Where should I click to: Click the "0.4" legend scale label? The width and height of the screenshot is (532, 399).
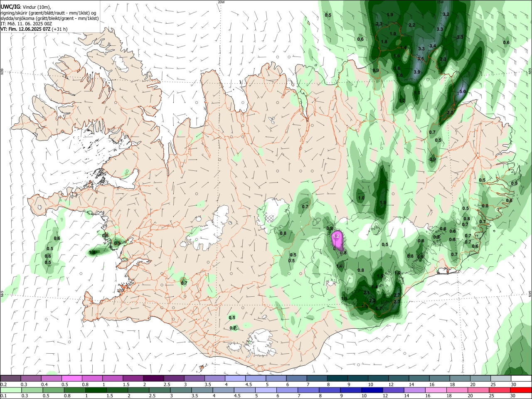pyautogui.click(x=44, y=384)
